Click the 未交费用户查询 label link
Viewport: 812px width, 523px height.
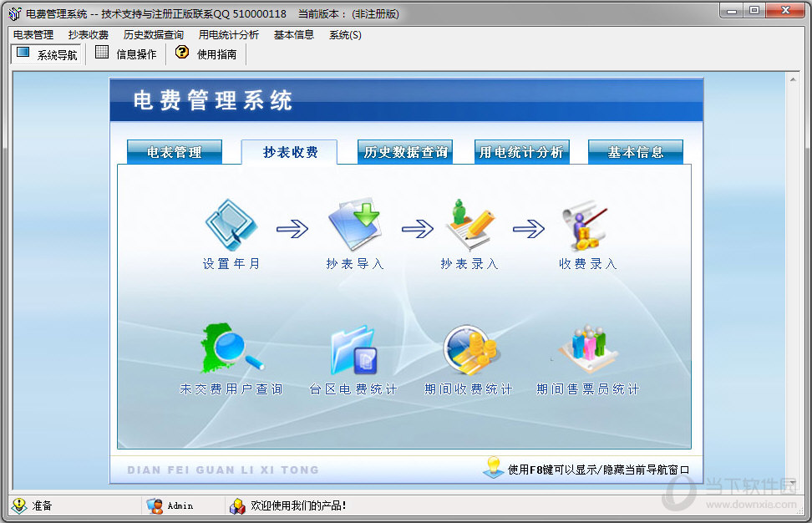point(231,388)
